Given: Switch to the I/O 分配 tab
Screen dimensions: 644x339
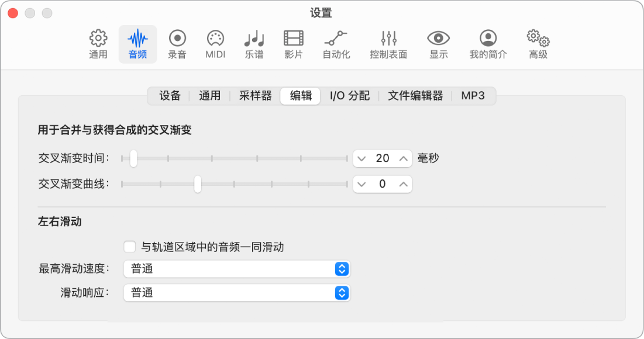Looking at the screenshot, I should (x=350, y=96).
